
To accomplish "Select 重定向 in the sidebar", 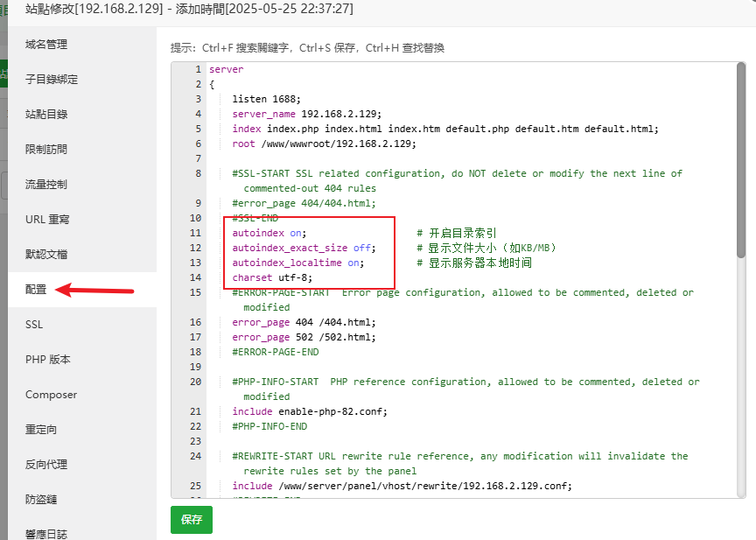I will coord(41,430).
